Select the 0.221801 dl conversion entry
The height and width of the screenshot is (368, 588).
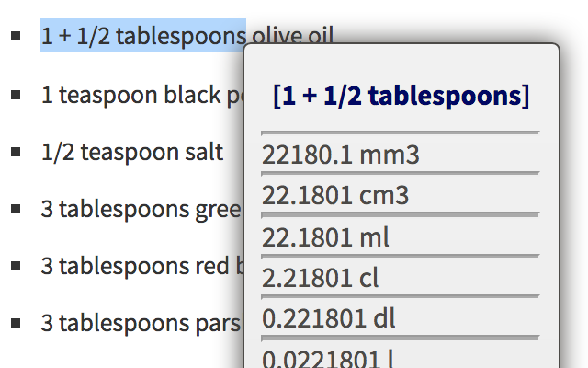point(401,318)
